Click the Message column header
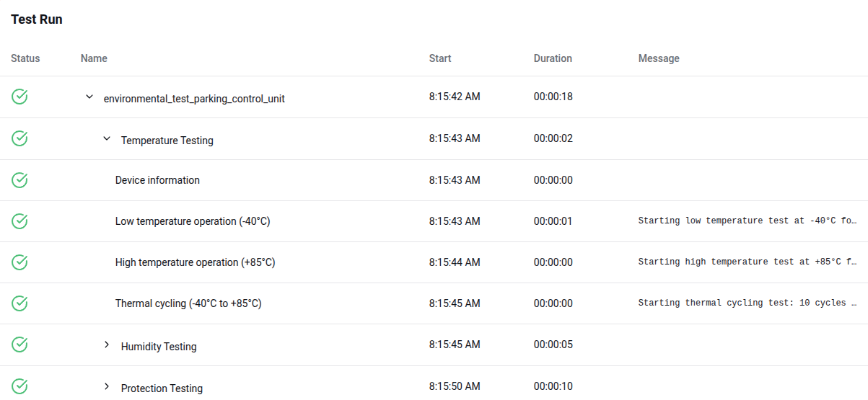Screen dimensions: 868x400 point(659,58)
